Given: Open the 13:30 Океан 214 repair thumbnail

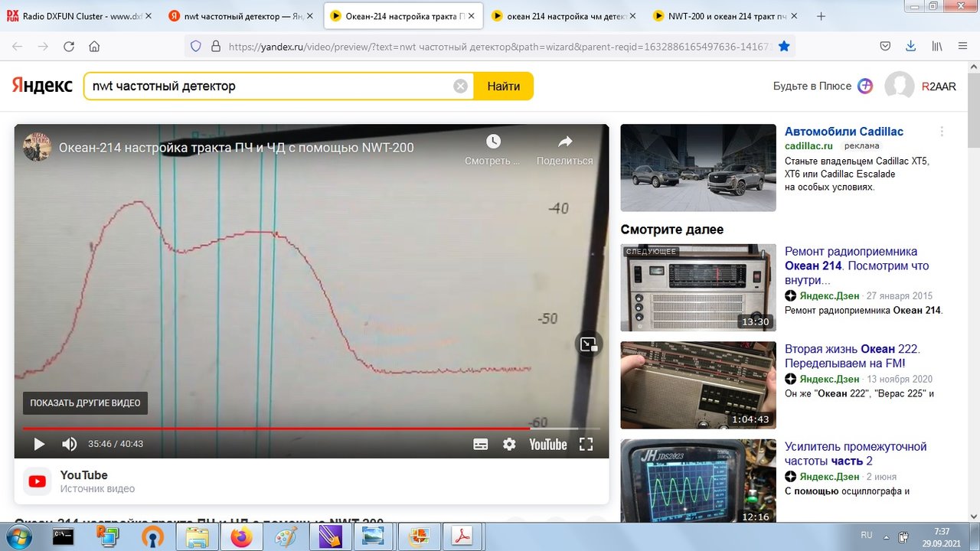Looking at the screenshot, I should [698, 288].
